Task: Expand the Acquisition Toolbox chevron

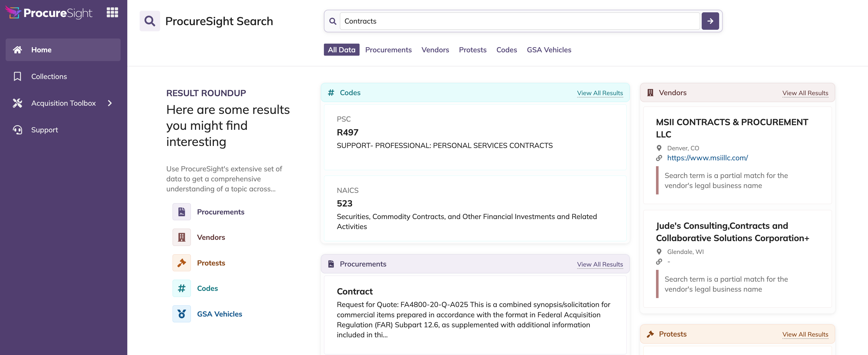Action: pos(110,103)
